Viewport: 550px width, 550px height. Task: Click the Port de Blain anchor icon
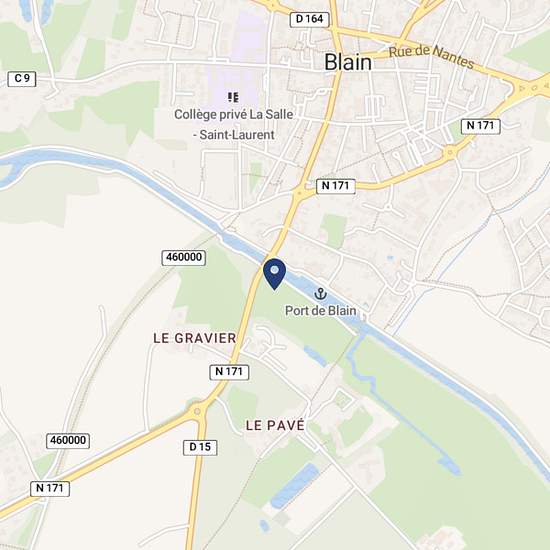[320, 294]
